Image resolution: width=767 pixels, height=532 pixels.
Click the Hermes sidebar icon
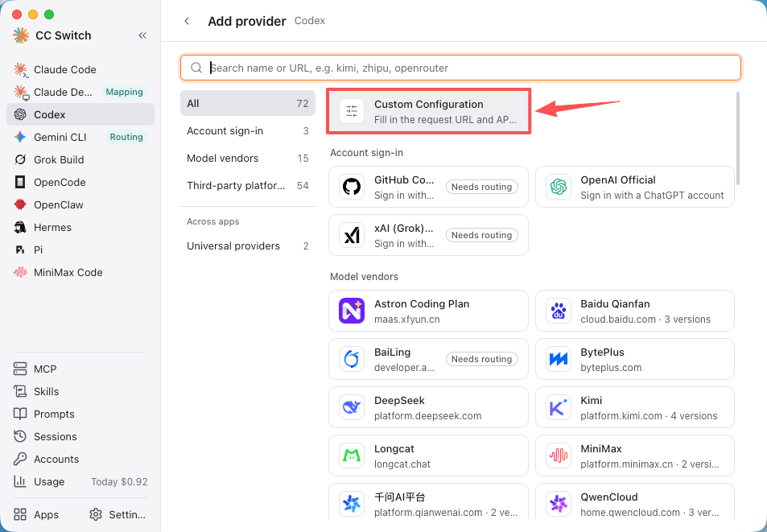pyautogui.click(x=20, y=227)
